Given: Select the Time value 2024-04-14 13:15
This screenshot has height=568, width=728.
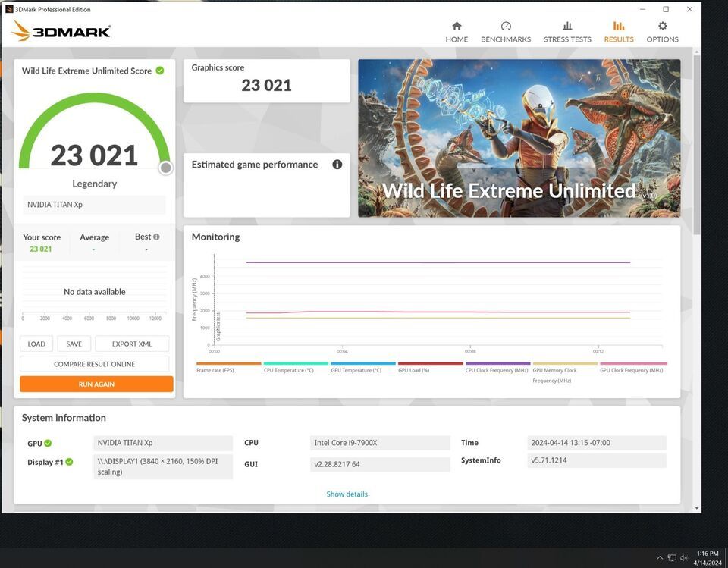Looking at the screenshot, I should (x=597, y=443).
